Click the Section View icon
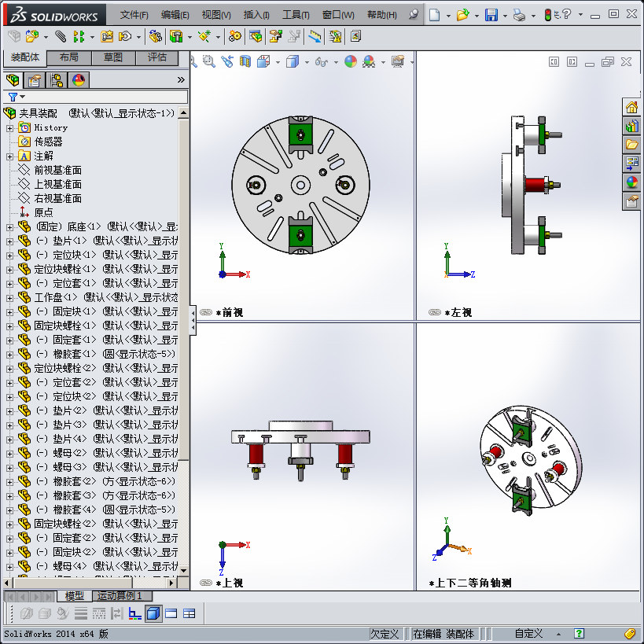This screenshot has height=644, width=644. click(245, 61)
